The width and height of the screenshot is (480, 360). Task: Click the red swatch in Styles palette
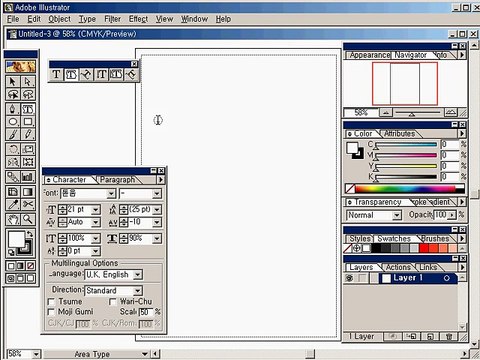424,248
